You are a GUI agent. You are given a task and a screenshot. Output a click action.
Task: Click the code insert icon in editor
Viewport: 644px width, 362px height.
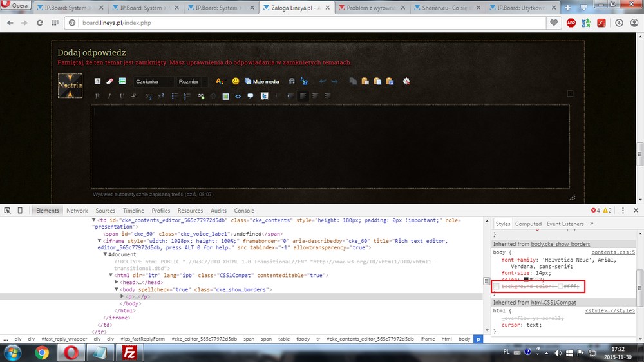[x=238, y=96]
